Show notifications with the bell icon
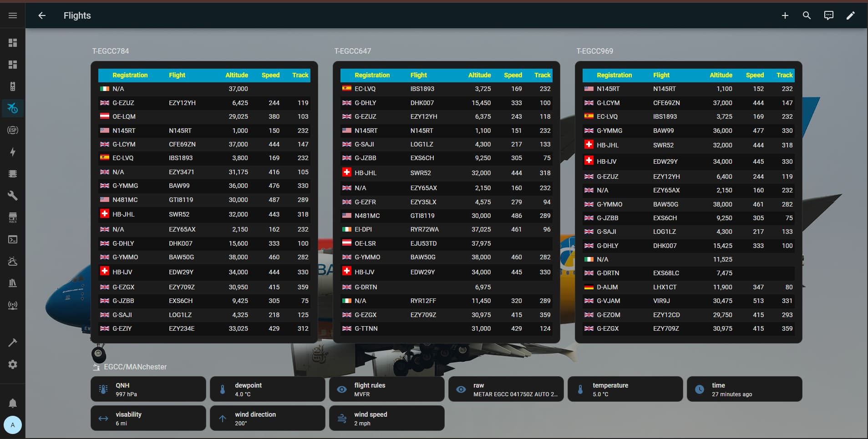 (13, 403)
